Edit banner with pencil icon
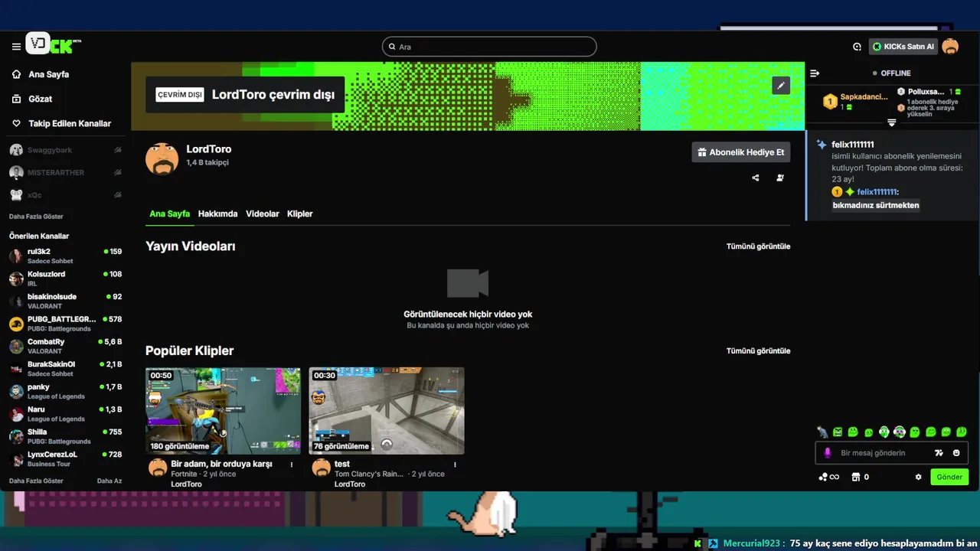 point(780,85)
